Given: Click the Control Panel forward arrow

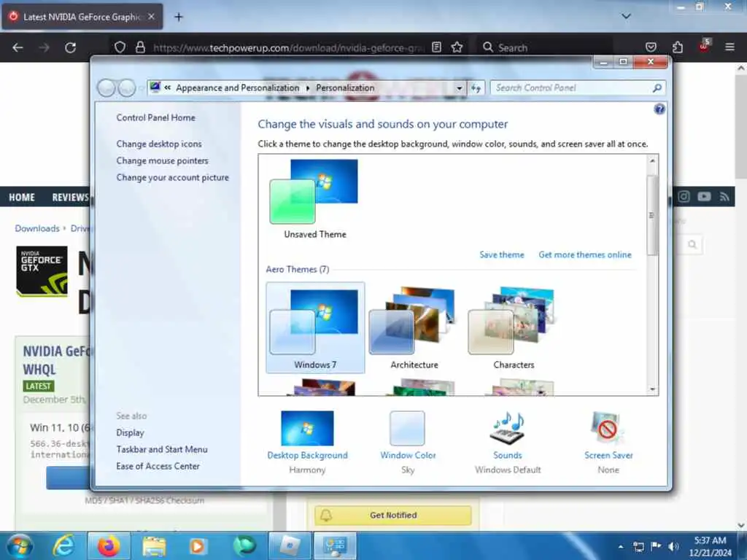Looking at the screenshot, I should click(x=127, y=87).
